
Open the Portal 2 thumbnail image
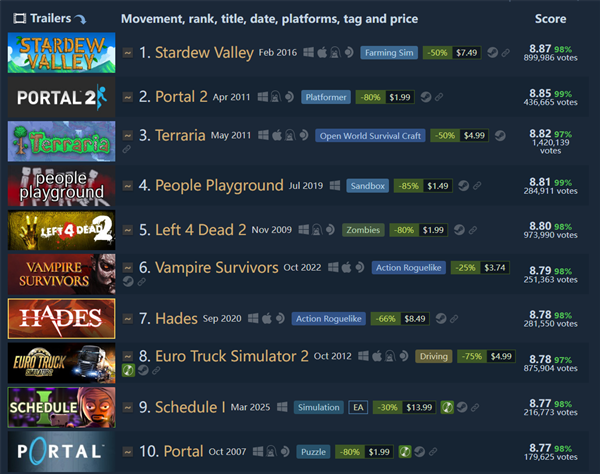click(61, 97)
